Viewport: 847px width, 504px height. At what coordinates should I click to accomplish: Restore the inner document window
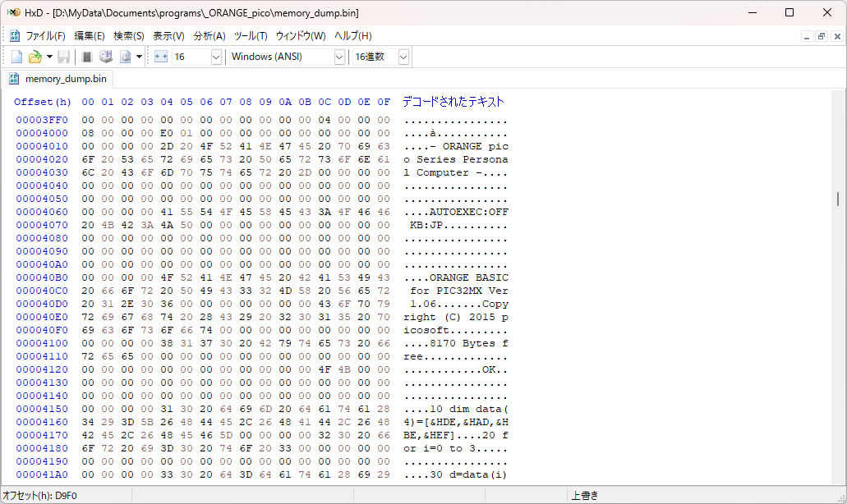tap(822, 36)
